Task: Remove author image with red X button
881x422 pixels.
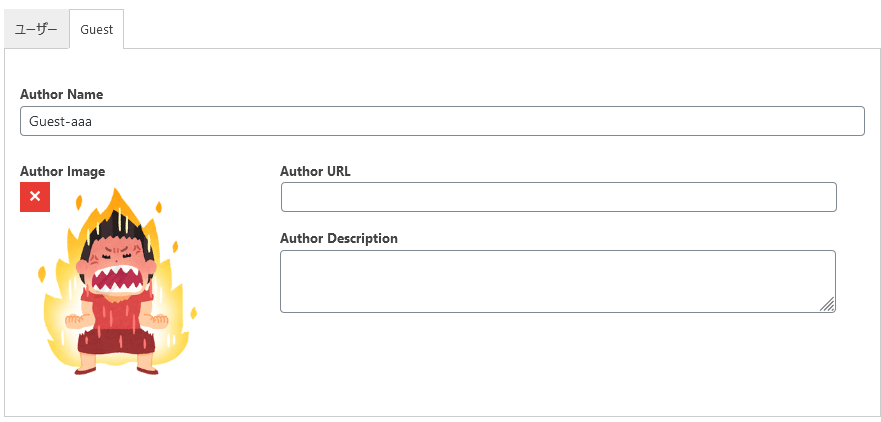Action: [x=35, y=197]
